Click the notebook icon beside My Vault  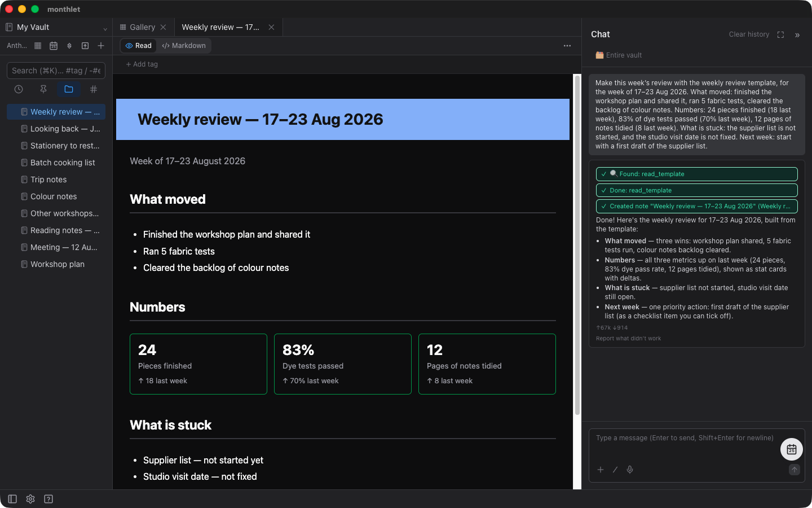[9, 27]
